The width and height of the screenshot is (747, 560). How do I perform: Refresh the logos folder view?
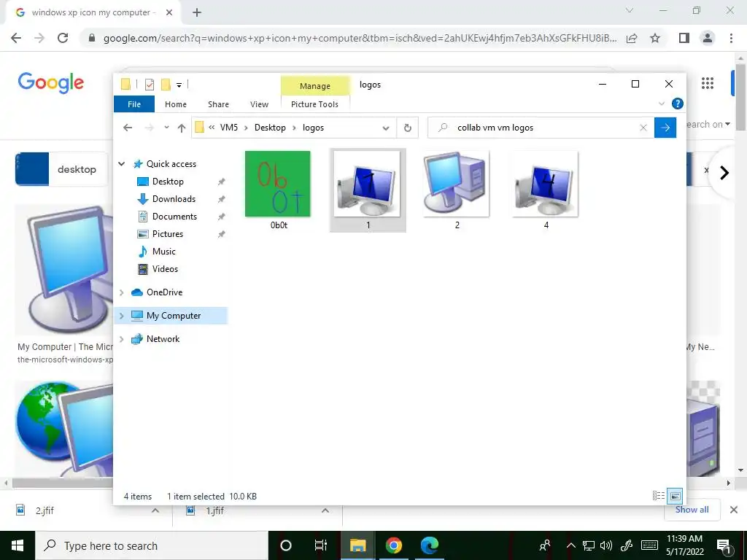[x=407, y=128]
